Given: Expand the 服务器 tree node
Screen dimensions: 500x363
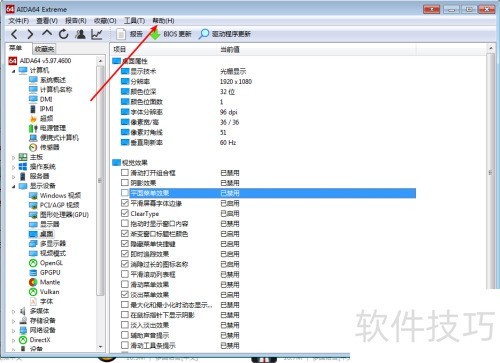Looking at the screenshot, I should [13, 177].
